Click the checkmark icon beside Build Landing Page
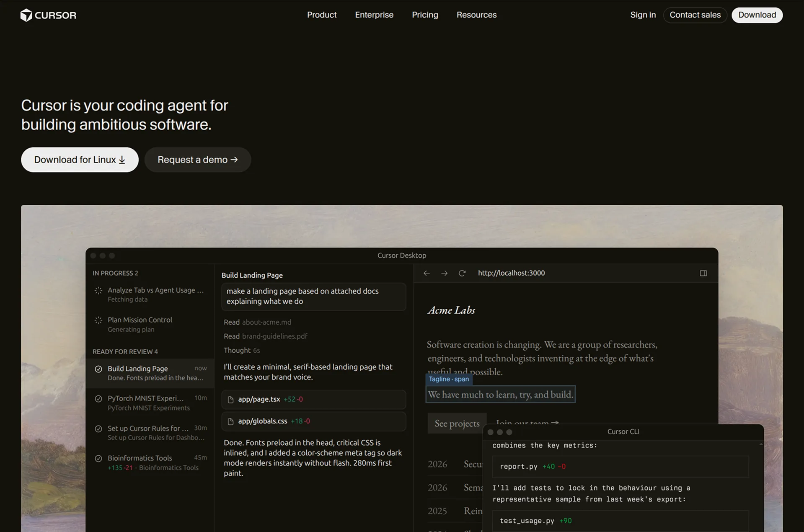Viewport: 804px width, 532px height. 98,369
